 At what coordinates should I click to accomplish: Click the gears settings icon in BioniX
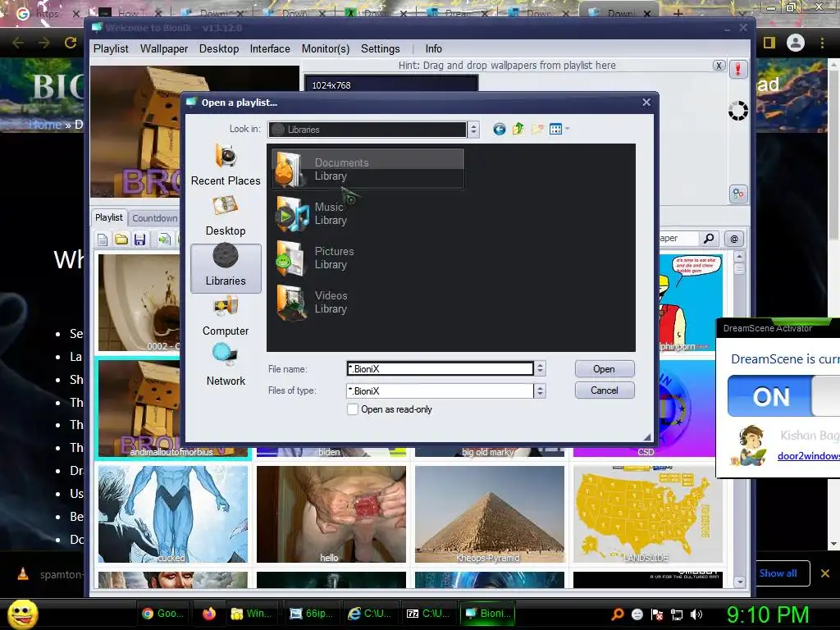(737, 194)
